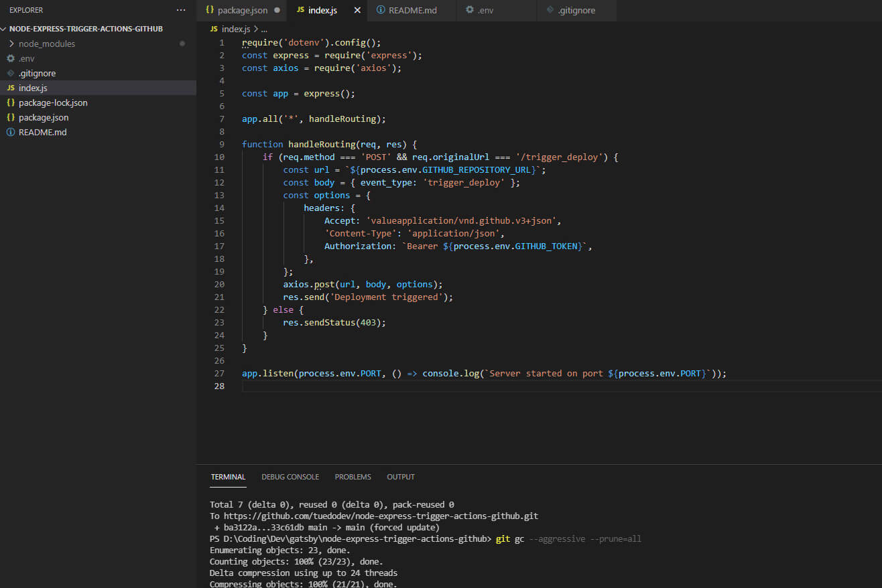The height and width of the screenshot is (588, 882).
Task: Click the JS icon beside index.js in Explorer
Action: click(x=11, y=88)
